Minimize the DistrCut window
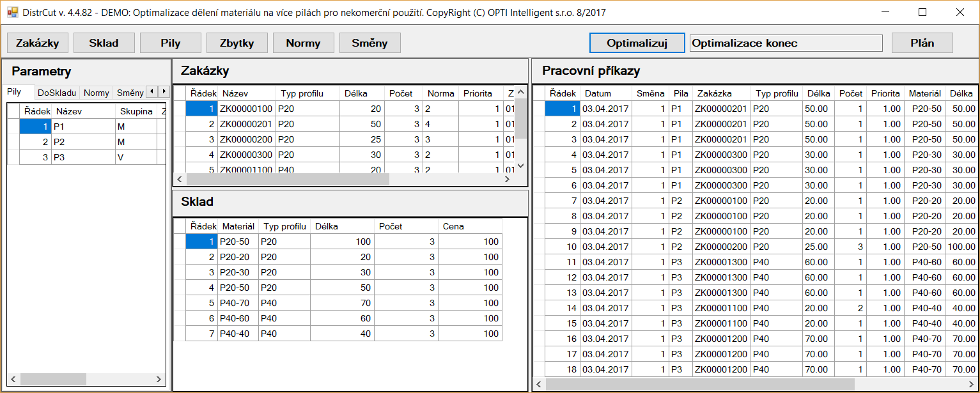The image size is (980, 393). (885, 12)
